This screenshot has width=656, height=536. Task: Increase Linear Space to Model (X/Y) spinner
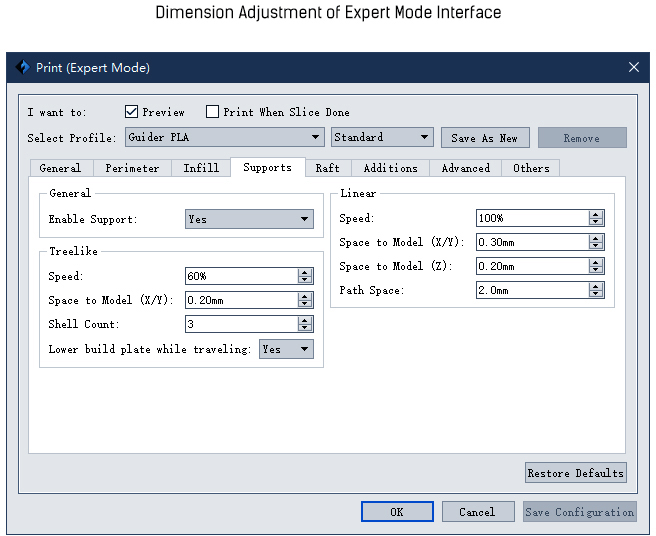(596, 238)
